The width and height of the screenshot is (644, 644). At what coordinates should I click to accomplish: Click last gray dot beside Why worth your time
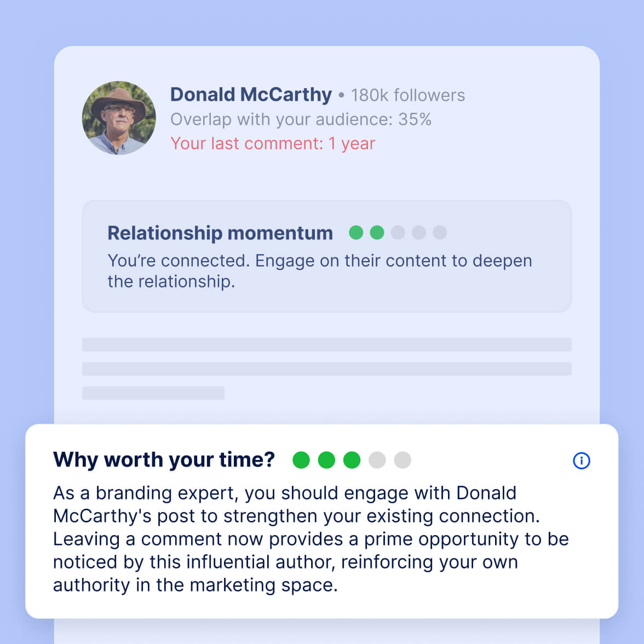402,460
